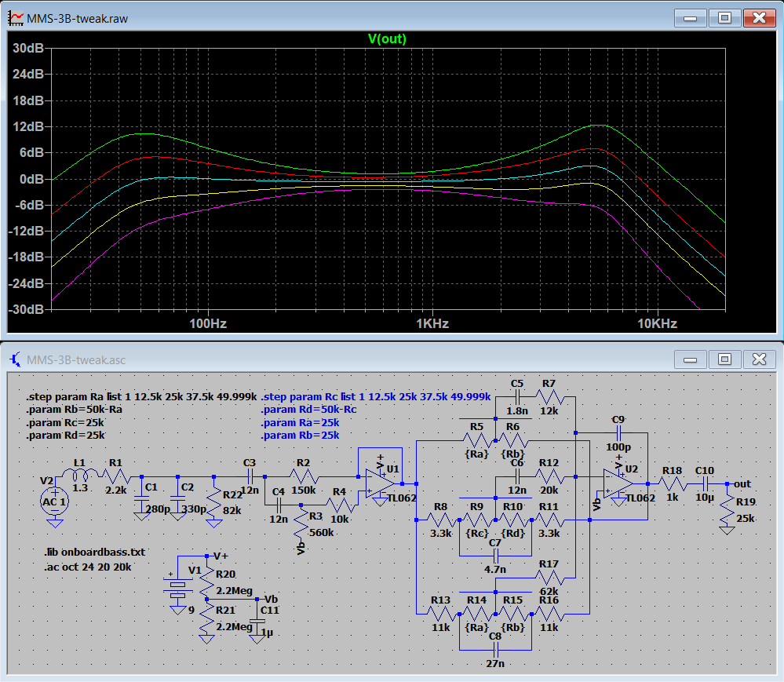Select resistor R1 in the schematic
Viewport: 784px width, 682px height.
pos(115,476)
